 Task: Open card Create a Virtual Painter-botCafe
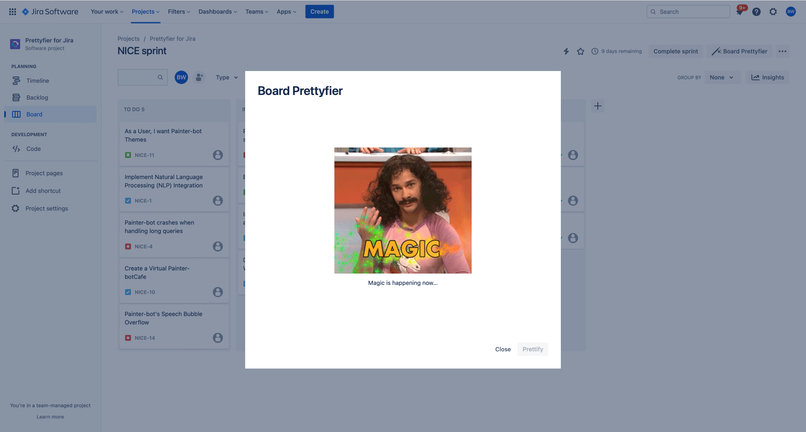click(174, 281)
